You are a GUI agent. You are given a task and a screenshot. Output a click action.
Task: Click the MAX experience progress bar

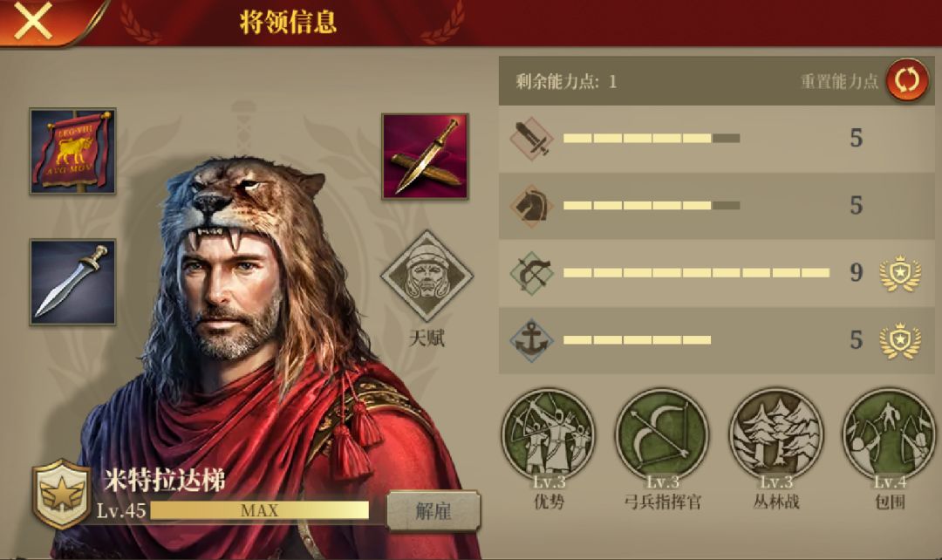coord(260,511)
